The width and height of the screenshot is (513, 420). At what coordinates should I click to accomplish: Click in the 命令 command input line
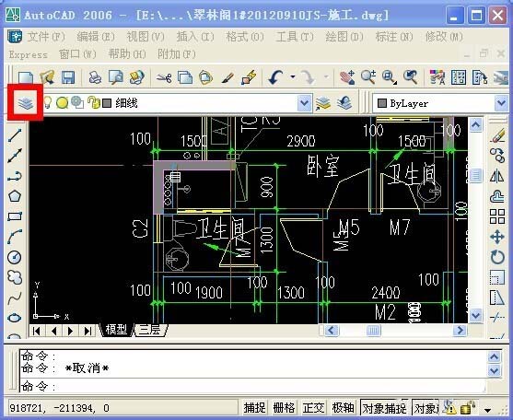tap(252, 386)
